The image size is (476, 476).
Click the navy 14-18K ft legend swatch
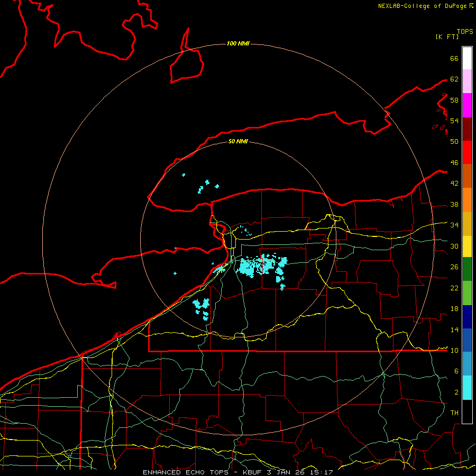click(x=467, y=317)
